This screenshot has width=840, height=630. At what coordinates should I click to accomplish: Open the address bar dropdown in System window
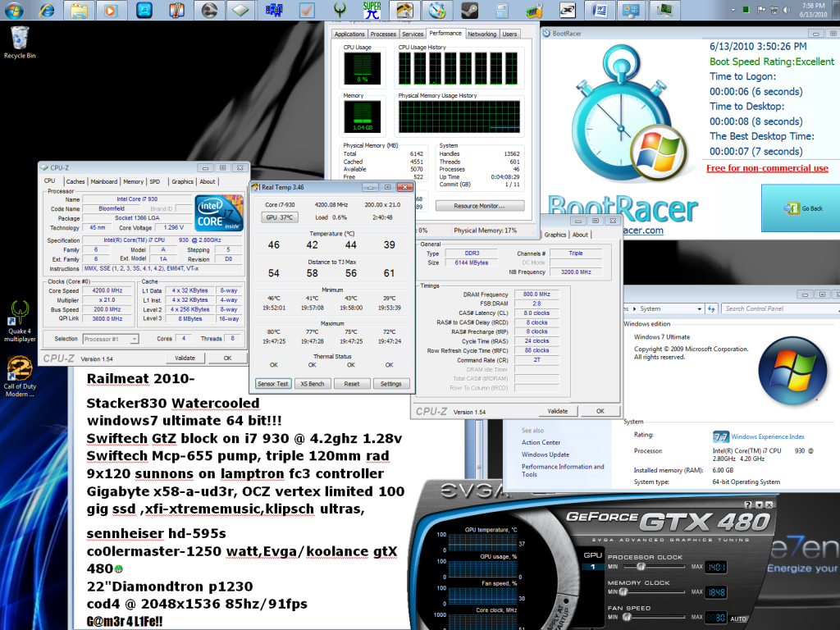tap(699, 309)
